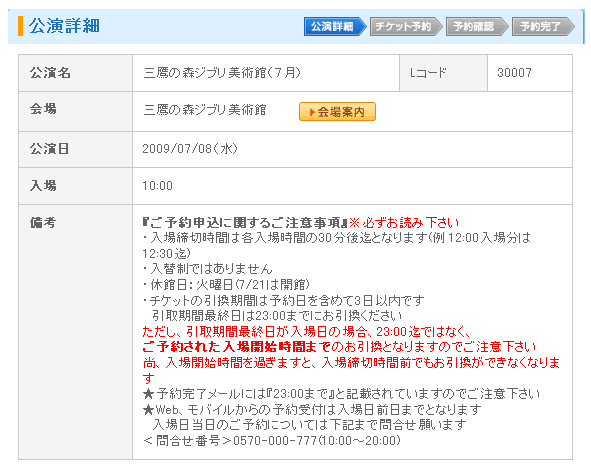Screen dimensions: 591x468
Task: Click the 会場案内 venue guide button
Action: (x=337, y=112)
